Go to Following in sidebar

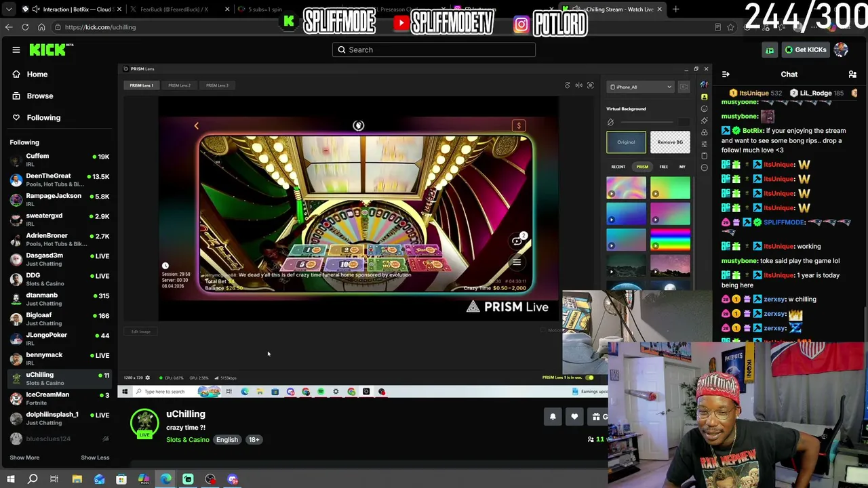tap(37, 117)
